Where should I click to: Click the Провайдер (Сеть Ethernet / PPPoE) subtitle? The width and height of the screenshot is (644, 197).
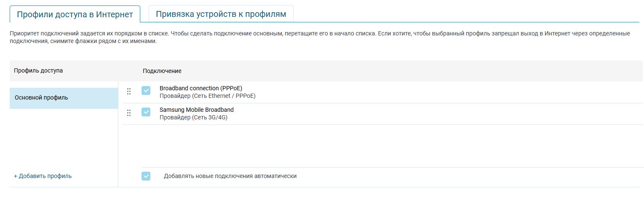[207, 96]
